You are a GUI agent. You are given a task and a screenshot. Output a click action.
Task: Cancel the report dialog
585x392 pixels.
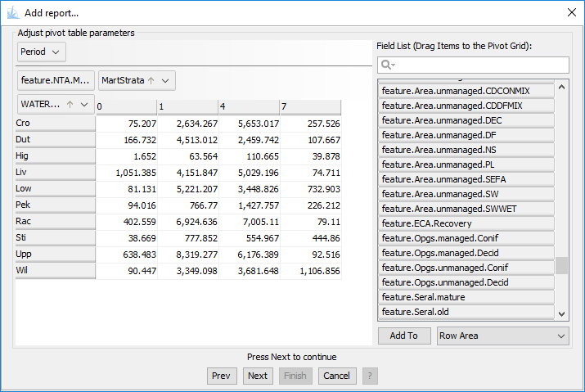(x=336, y=376)
